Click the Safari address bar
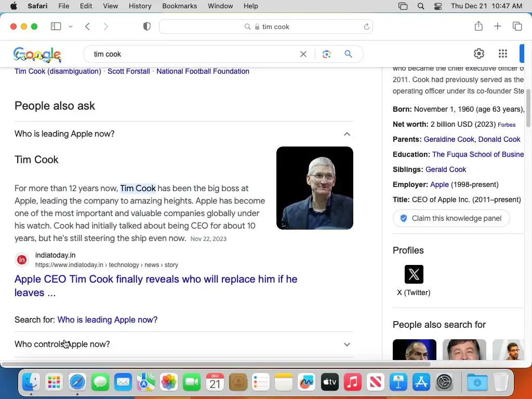 tap(266, 26)
